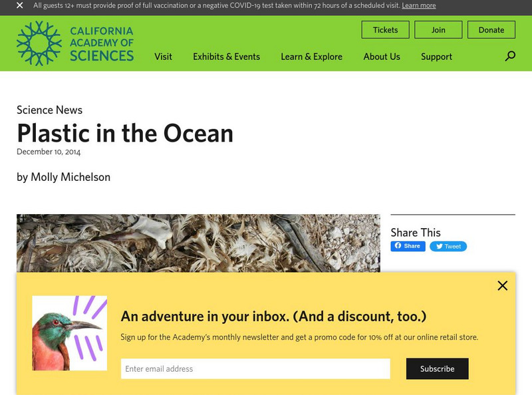
Task: Tweet this article using Twitter button
Action: pos(448,246)
